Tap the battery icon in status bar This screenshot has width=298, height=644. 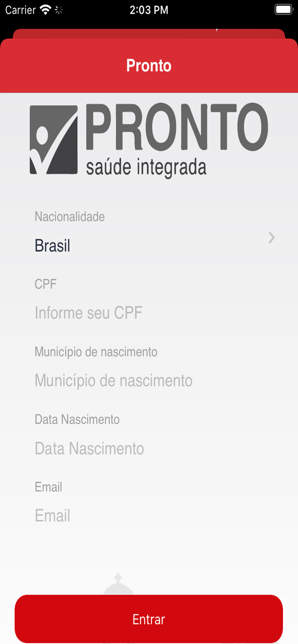coord(283,10)
